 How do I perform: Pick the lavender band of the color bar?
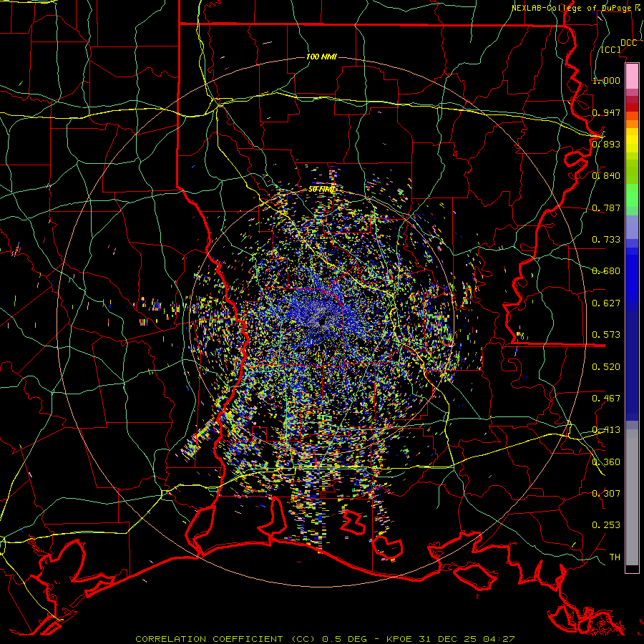632,228
